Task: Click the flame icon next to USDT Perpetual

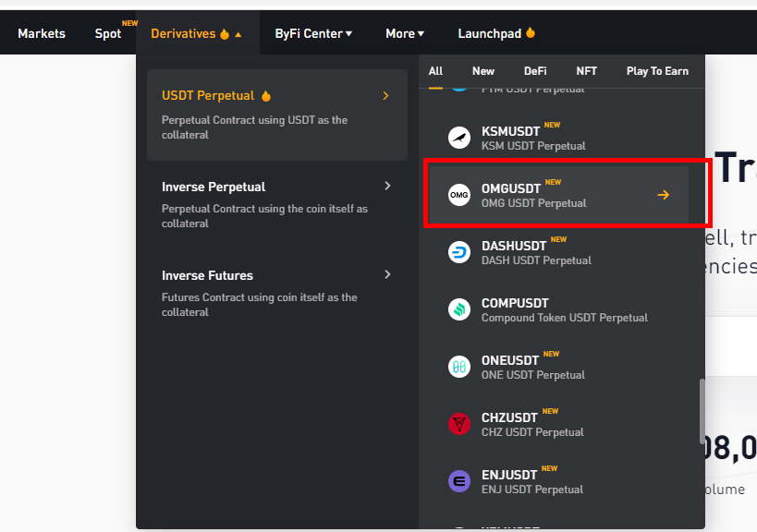Action: click(266, 96)
